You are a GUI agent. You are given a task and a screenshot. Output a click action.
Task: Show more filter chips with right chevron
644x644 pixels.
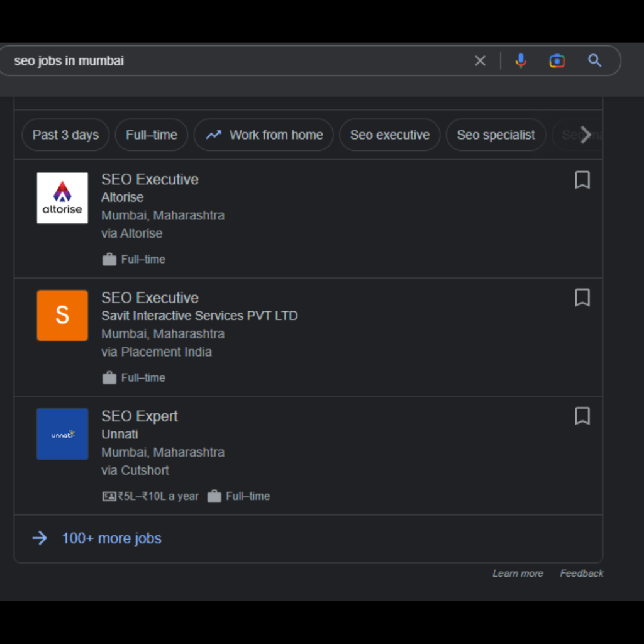[586, 135]
